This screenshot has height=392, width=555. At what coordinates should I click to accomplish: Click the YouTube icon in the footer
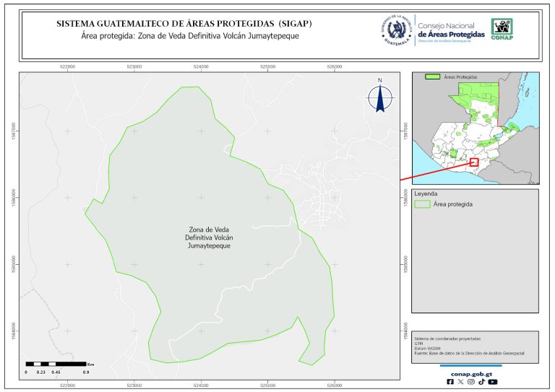492,382
